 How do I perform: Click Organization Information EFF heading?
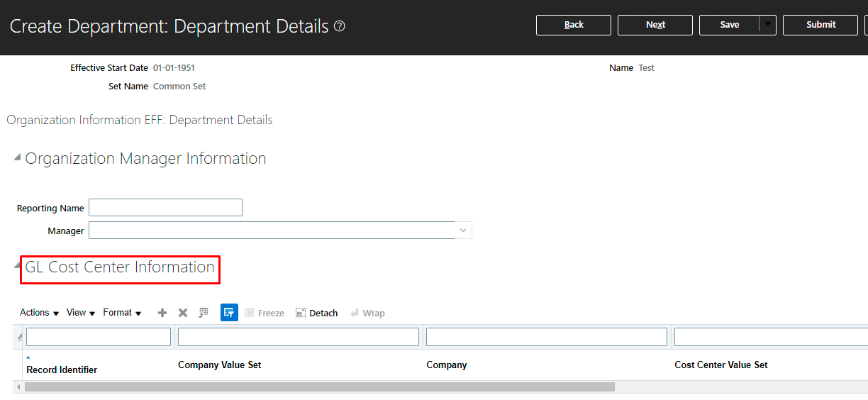[140, 120]
